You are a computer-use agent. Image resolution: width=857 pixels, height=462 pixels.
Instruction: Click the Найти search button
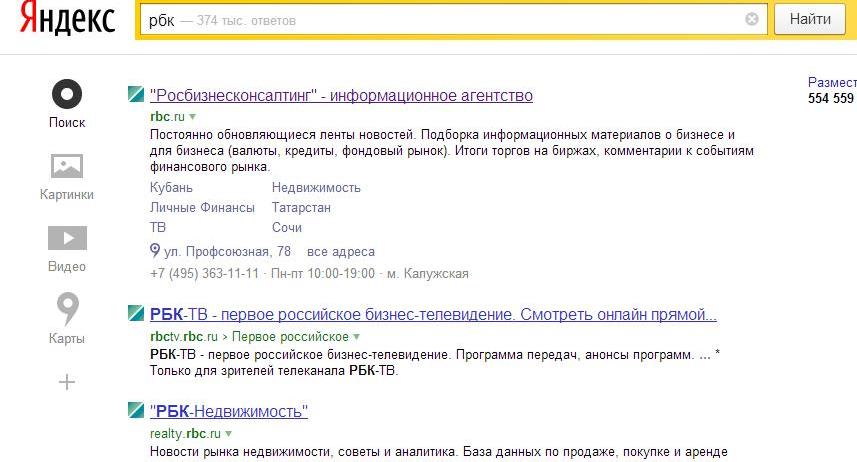[810, 19]
